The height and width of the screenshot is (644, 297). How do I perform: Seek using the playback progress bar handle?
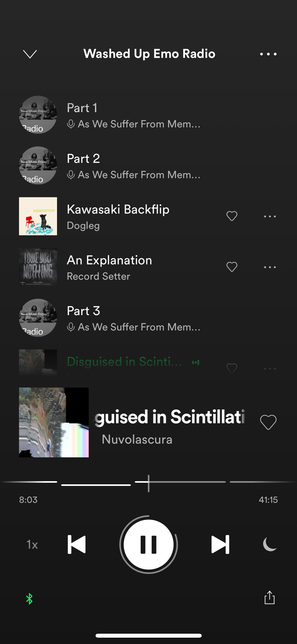[x=149, y=483]
